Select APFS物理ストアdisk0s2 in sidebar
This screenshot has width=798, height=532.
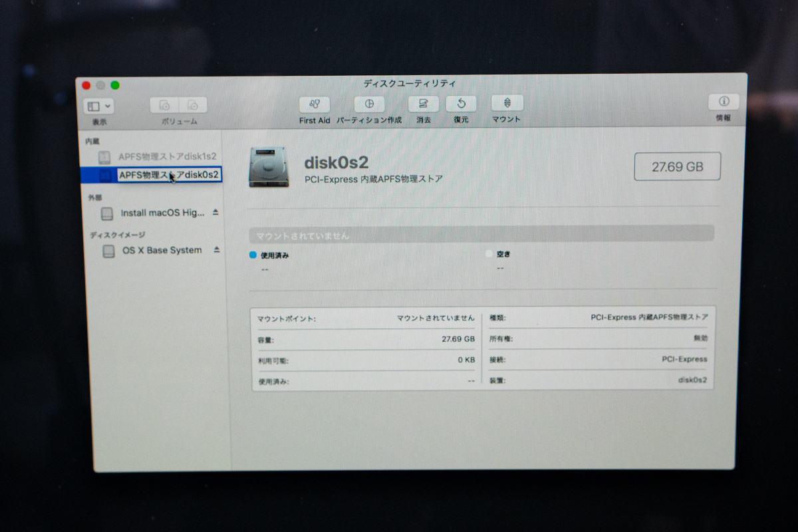click(152, 175)
